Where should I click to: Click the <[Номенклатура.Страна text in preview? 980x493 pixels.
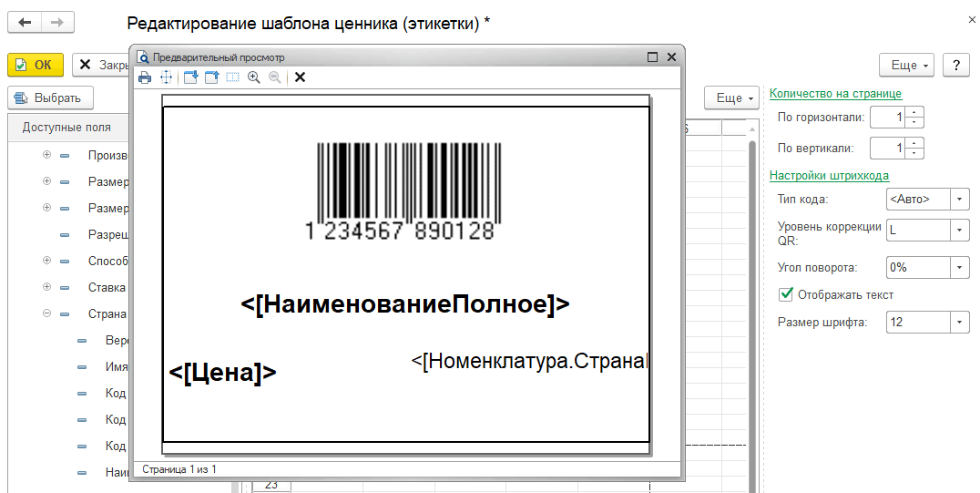[529, 361]
